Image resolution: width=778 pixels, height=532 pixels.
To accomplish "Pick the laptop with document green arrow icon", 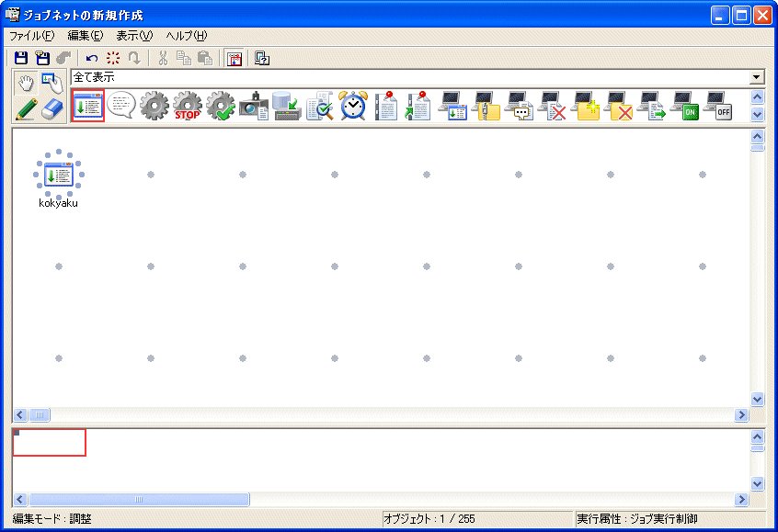I will [x=651, y=106].
